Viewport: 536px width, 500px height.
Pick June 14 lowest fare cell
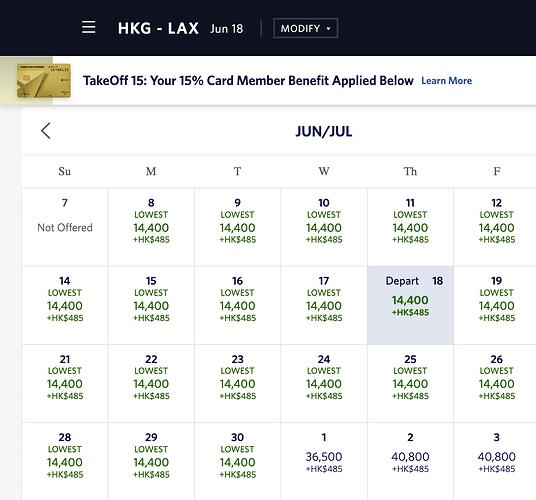click(65, 305)
